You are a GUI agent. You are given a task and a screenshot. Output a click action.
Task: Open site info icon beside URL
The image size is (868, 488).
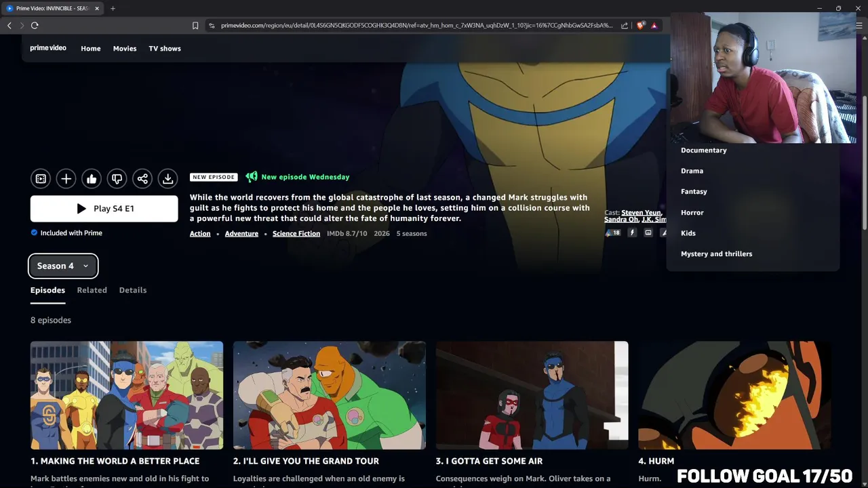[212, 25]
